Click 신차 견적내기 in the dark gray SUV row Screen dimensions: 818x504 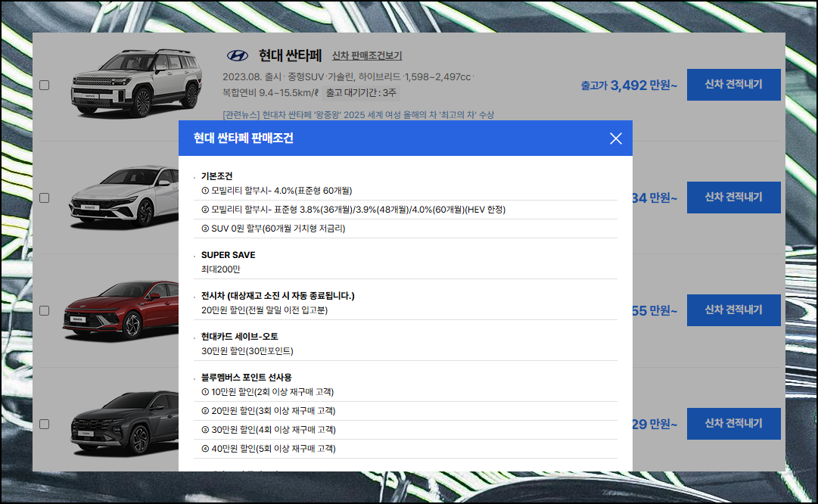click(733, 424)
